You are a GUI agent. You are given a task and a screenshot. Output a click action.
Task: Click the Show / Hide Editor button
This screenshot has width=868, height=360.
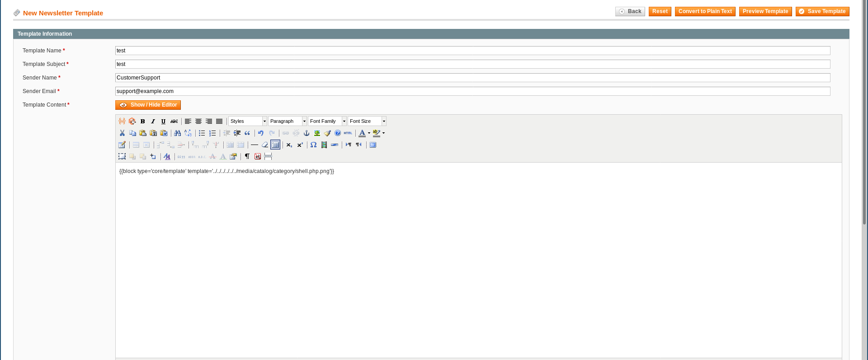(148, 105)
